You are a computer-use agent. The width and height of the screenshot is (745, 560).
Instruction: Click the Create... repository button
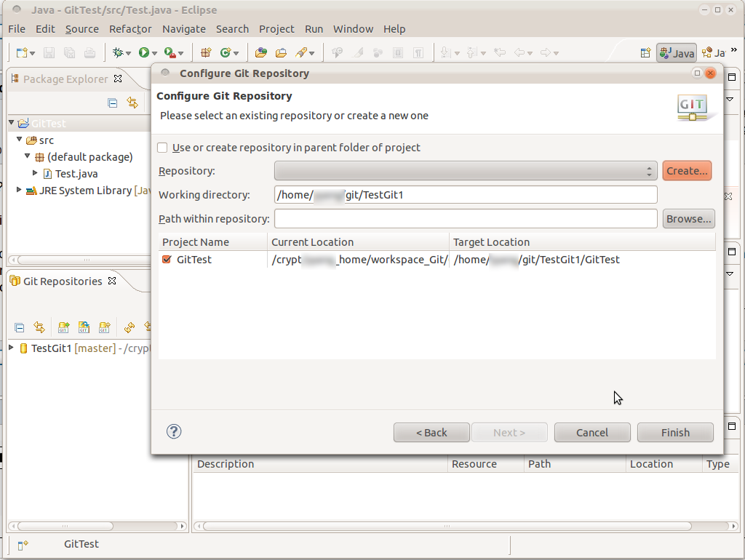(687, 171)
